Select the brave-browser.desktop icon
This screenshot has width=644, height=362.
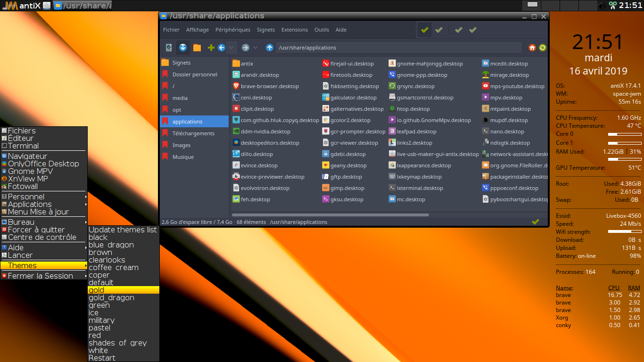click(236, 86)
